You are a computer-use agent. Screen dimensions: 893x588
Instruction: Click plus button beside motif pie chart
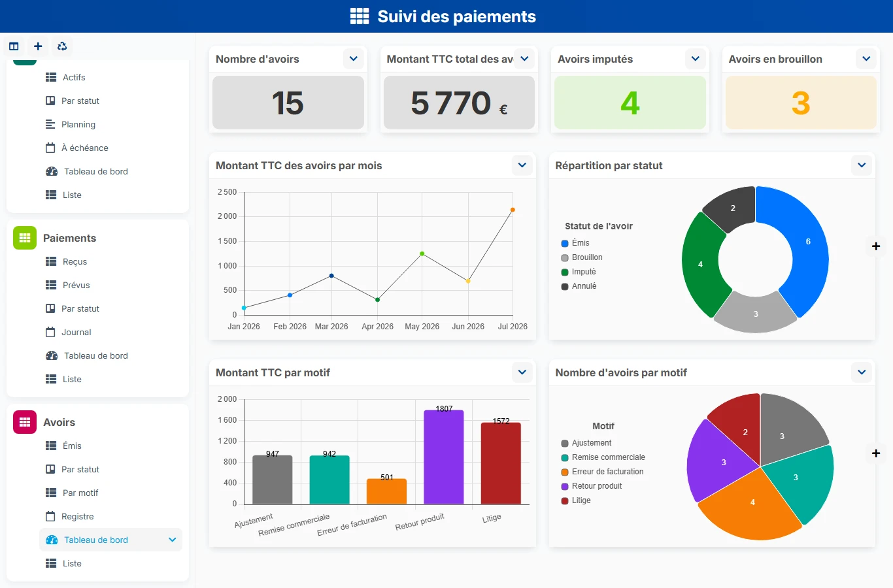[x=876, y=453]
